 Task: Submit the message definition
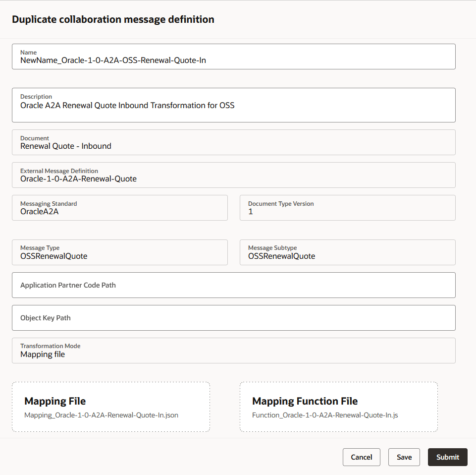pos(447,457)
